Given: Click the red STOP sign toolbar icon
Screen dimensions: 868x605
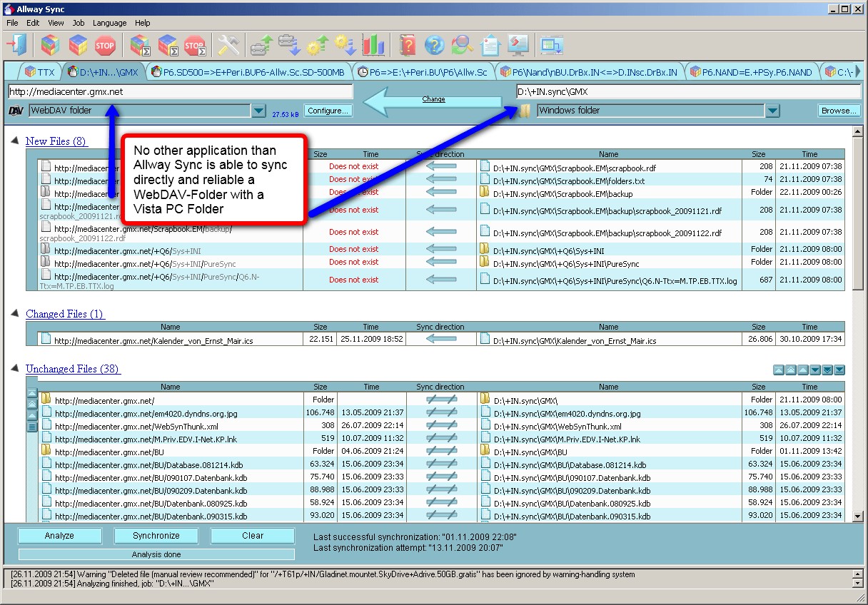Looking at the screenshot, I should [x=105, y=45].
